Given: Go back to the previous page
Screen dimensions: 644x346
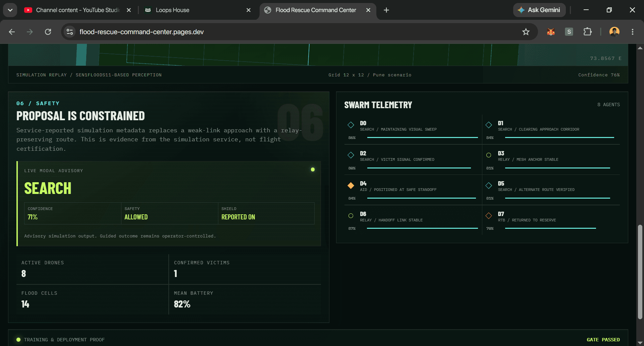Looking at the screenshot, I should (12, 32).
